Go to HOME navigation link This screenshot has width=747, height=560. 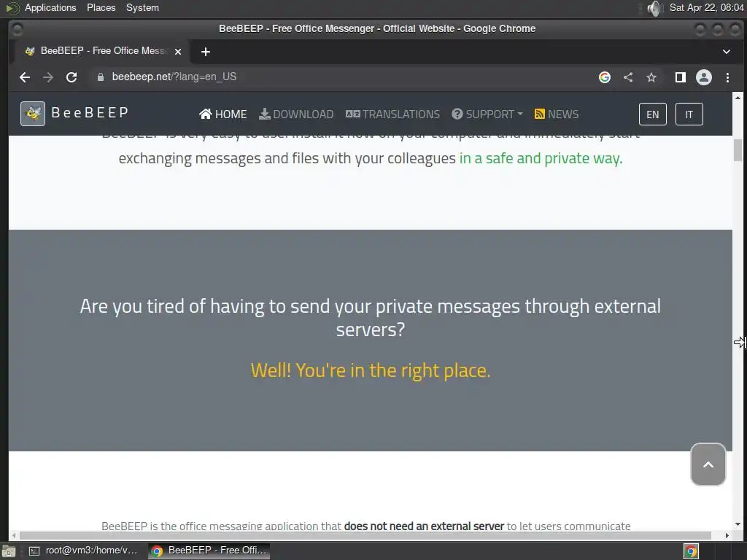tap(223, 114)
